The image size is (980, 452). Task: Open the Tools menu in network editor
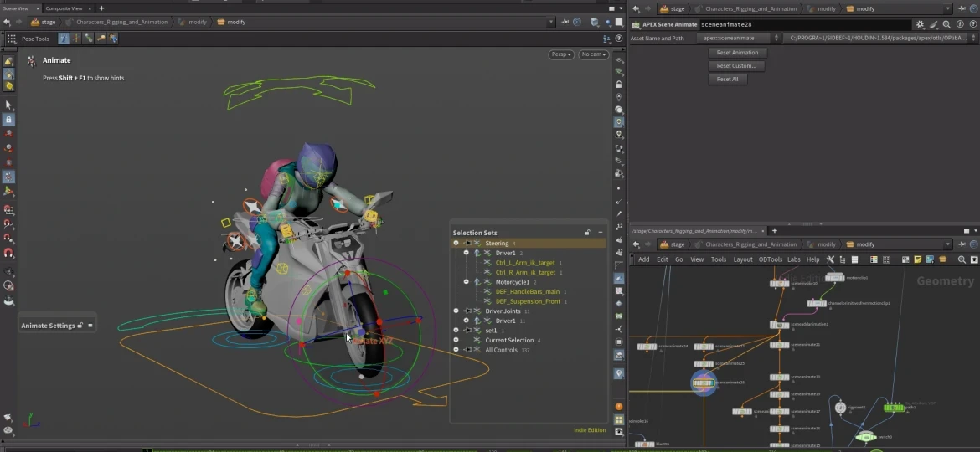coord(719,259)
